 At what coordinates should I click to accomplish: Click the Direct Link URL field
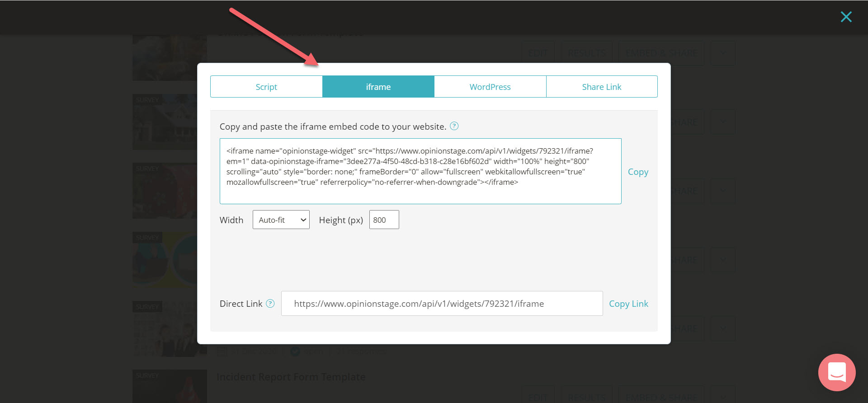pyautogui.click(x=442, y=304)
